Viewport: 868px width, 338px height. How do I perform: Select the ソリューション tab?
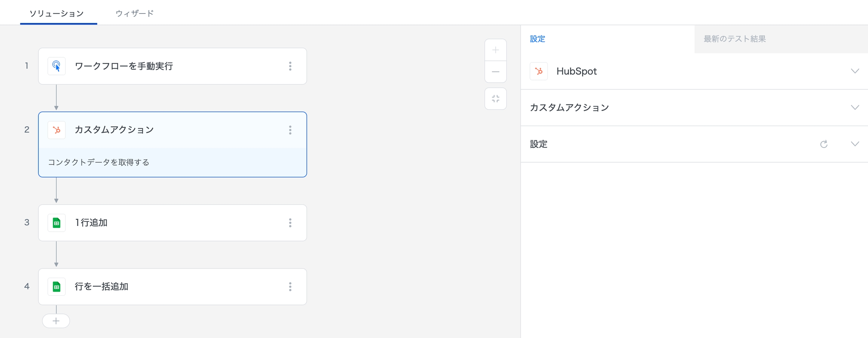57,14
